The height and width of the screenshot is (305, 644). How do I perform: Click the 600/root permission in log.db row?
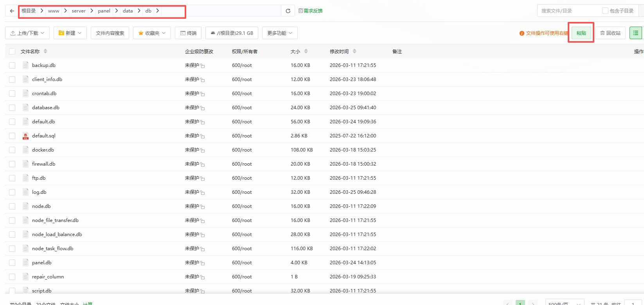242,192
